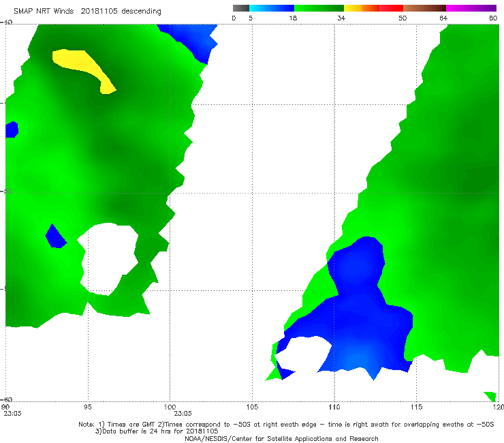The image size is (504, 443).
Task: Click the latitude label "-40" at top left
Action: tap(6, 22)
